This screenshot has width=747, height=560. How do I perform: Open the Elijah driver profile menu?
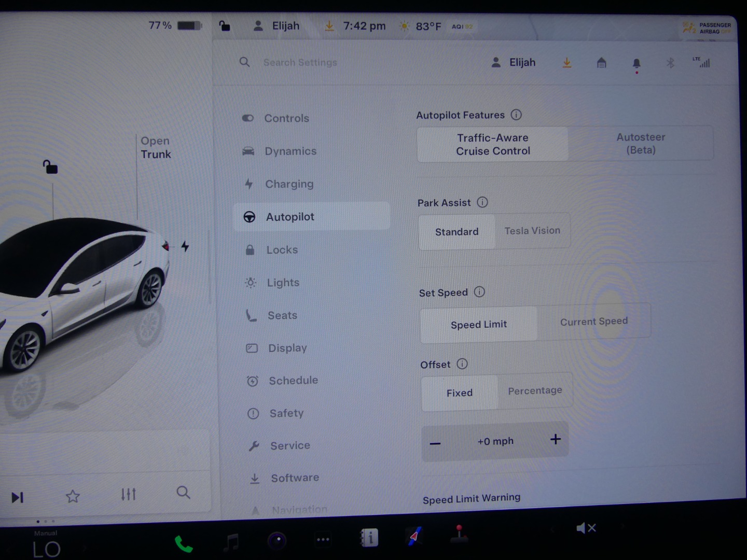click(x=514, y=63)
